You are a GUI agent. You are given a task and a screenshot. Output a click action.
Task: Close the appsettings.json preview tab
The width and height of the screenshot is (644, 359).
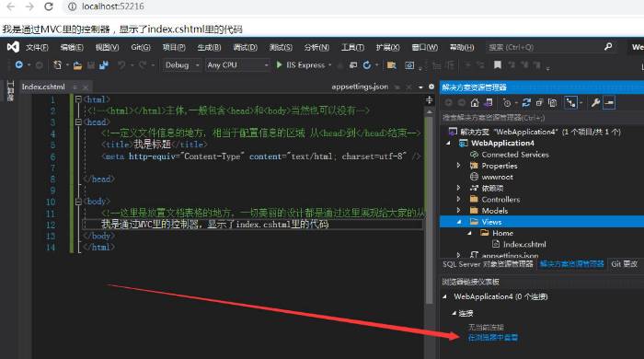[x=408, y=87]
